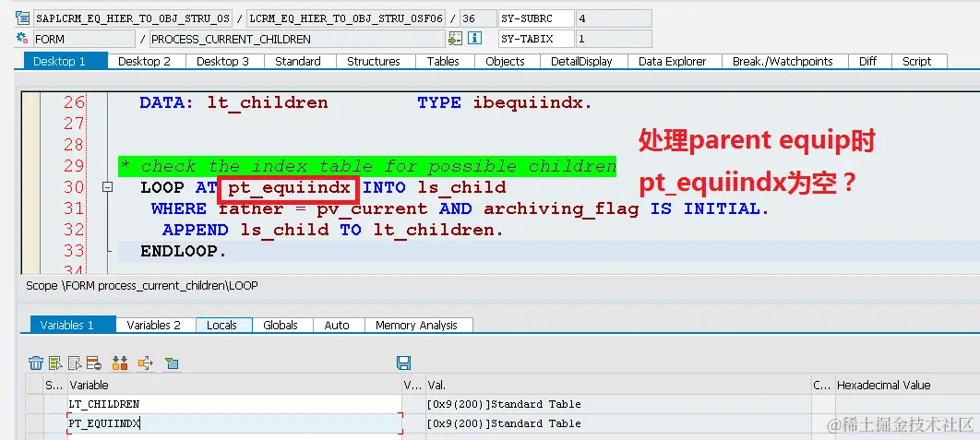Open the Auto variables tab

(338, 325)
